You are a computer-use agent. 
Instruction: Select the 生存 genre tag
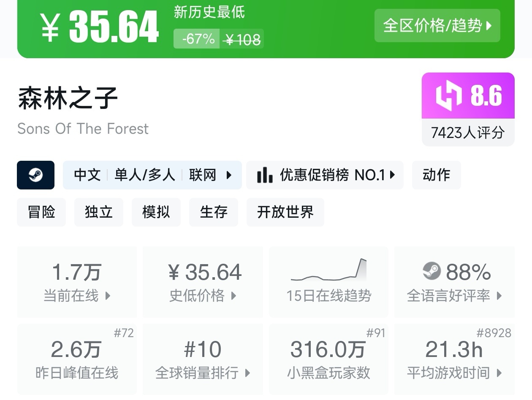coord(214,212)
